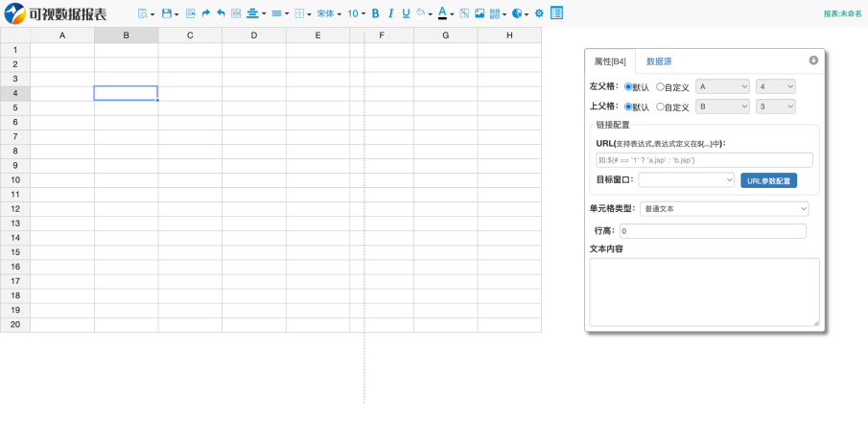Open the font color picker
868x424 pixels.
tap(446, 13)
